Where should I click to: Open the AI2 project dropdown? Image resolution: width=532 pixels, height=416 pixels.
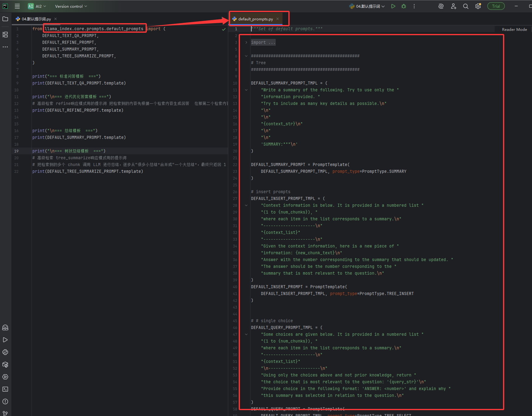37,6
